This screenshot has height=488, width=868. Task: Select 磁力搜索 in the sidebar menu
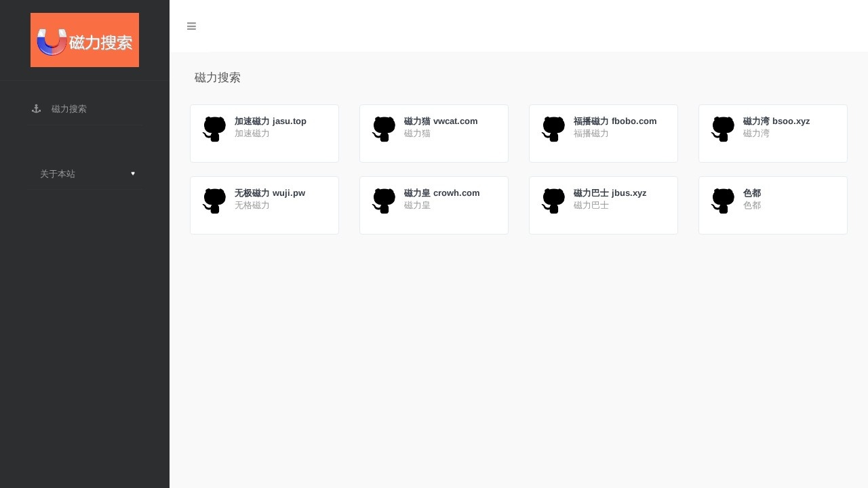point(69,108)
